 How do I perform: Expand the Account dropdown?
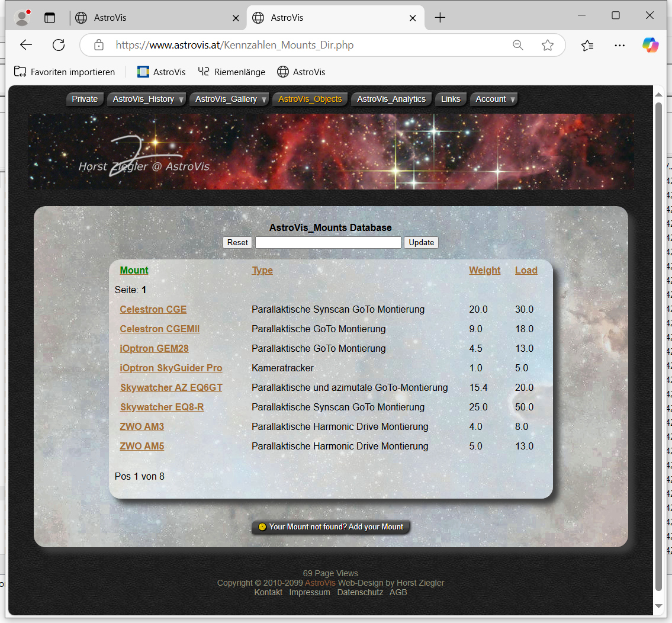pyautogui.click(x=494, y=99)
